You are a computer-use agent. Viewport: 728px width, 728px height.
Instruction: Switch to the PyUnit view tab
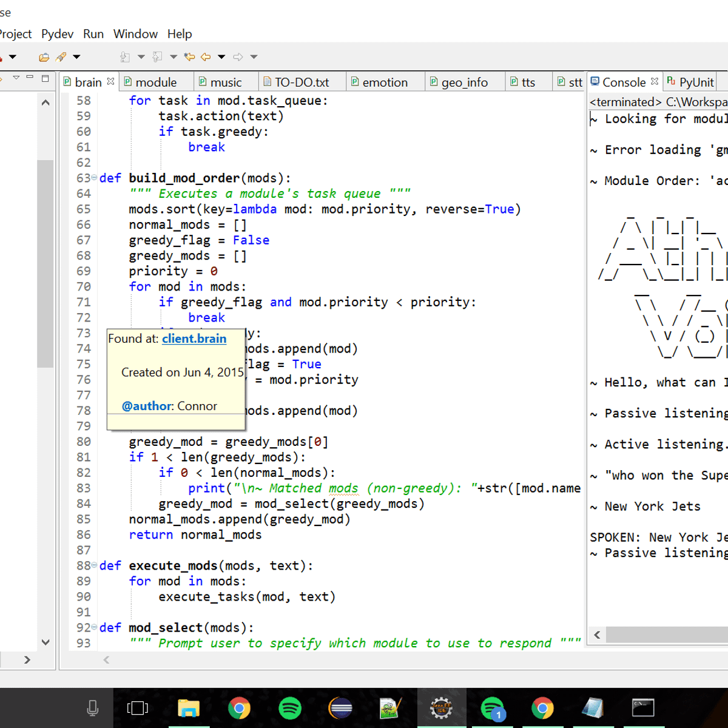(690, 82)
